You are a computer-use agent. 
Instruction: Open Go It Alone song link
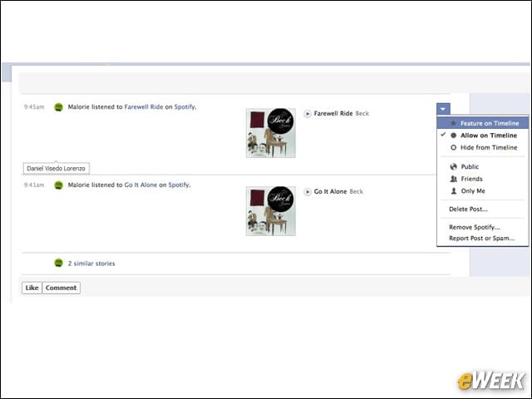[140, 185]
